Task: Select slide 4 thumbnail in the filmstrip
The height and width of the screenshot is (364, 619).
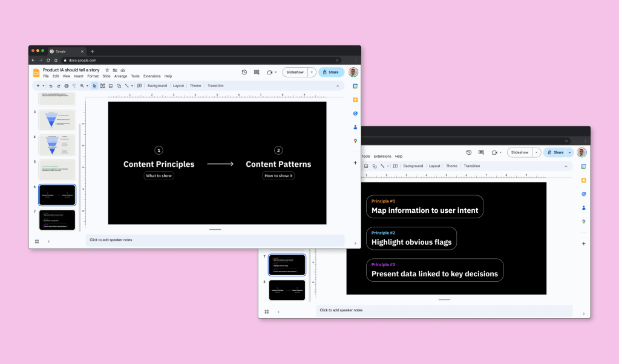Action: tap(57, 145)
